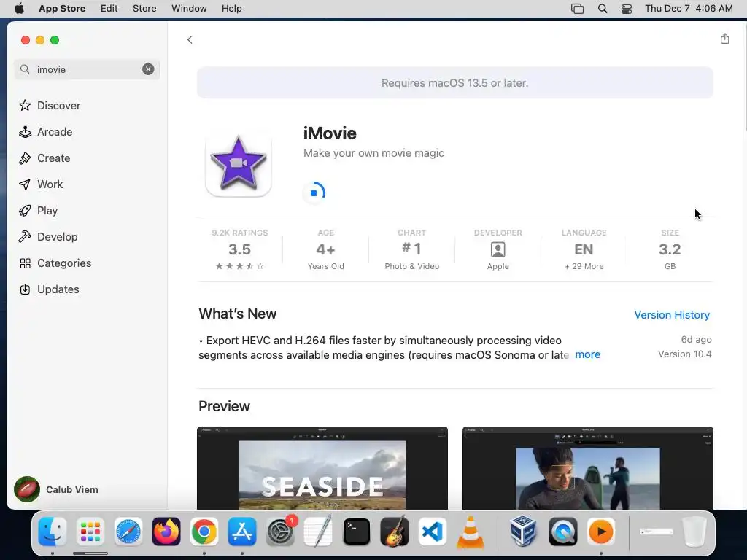
Task: Select the Play section
Action: coord(38,210)
